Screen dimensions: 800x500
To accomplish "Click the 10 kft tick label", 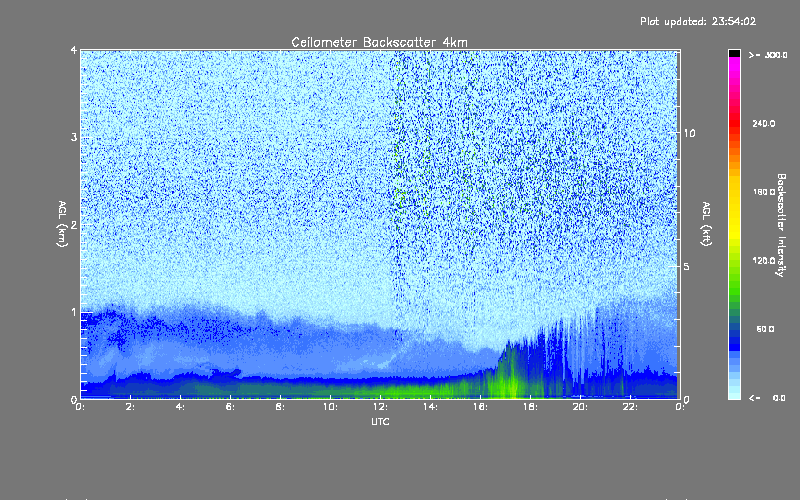I will click(x=689, y=133).
